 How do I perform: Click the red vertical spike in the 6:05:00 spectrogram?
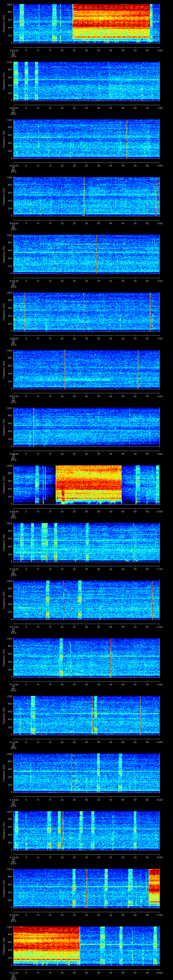click(x=97, y=254)
